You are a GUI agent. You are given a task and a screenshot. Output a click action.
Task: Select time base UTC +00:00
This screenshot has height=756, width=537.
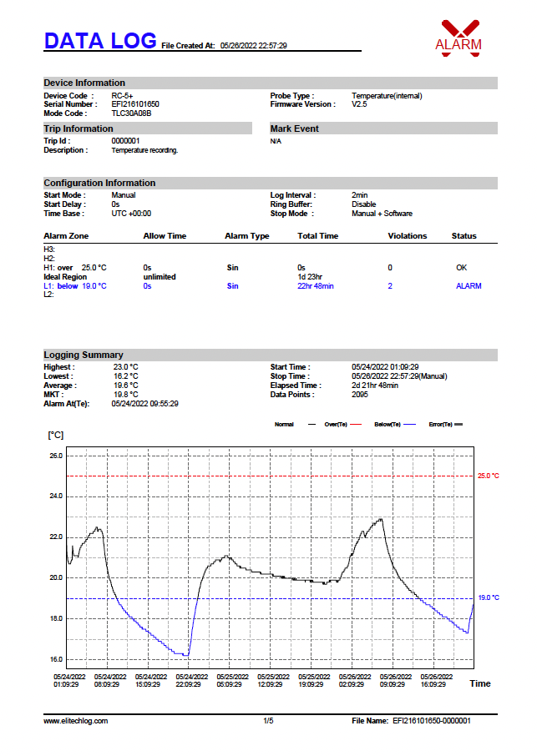point(131,214)
